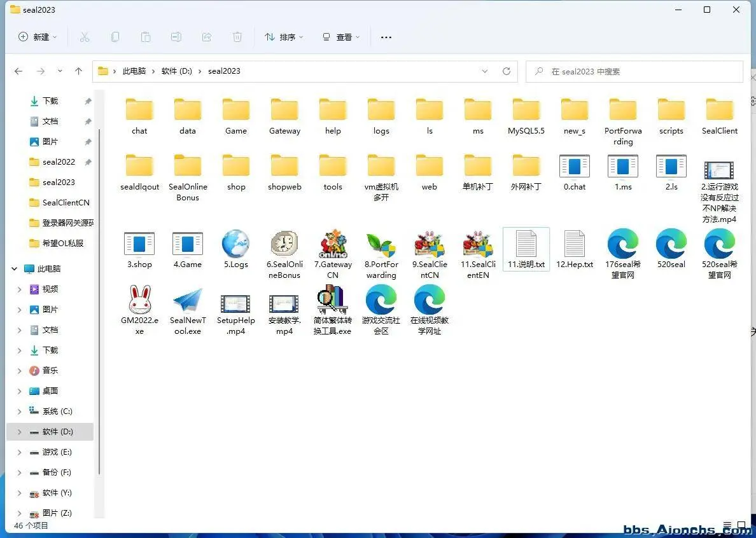The width and height of the screenshot is (756, 538).
Task: Select the 8.PortForwarding leaf icon
Action: (381, 245)
